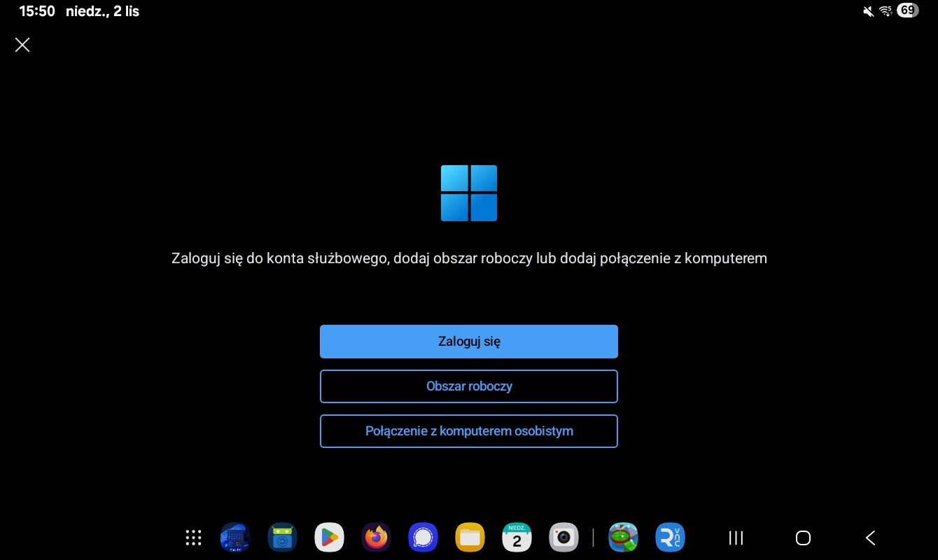Close the sign-in screen with X
Image resolution: width=938 pixels, height=560 pixels.
(x=22, y=45)
